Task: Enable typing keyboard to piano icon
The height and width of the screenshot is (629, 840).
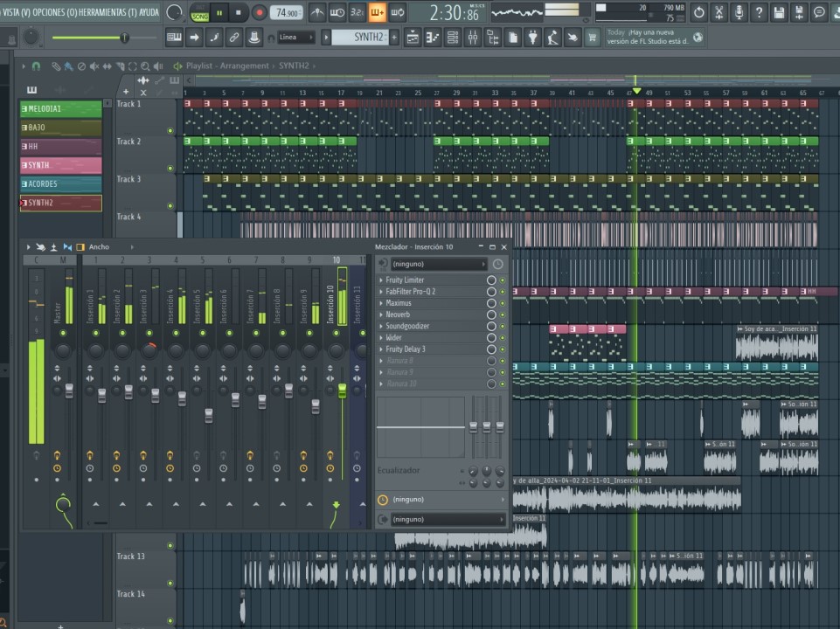Action: pos(174,38)
